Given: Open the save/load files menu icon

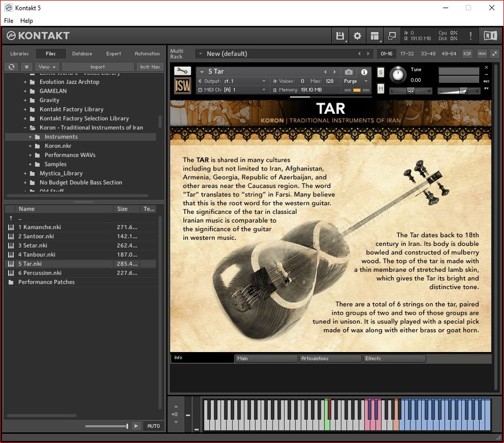Looking at the screenshot, I should [340, 36].
